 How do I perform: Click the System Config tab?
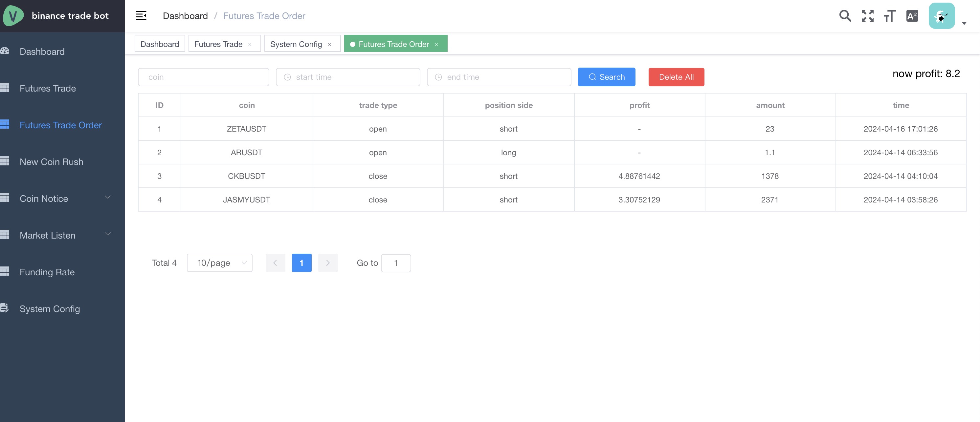coord(296,43)
